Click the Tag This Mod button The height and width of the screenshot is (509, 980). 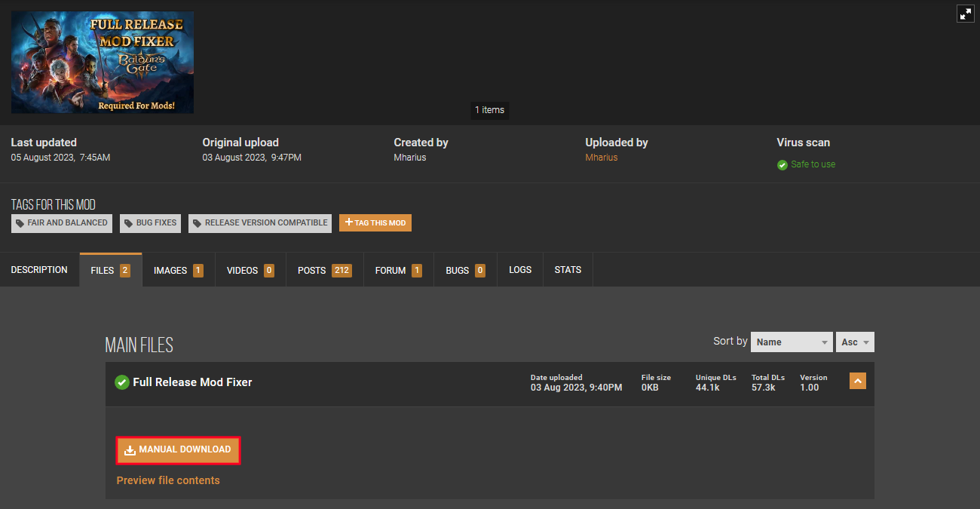point(375,222)
